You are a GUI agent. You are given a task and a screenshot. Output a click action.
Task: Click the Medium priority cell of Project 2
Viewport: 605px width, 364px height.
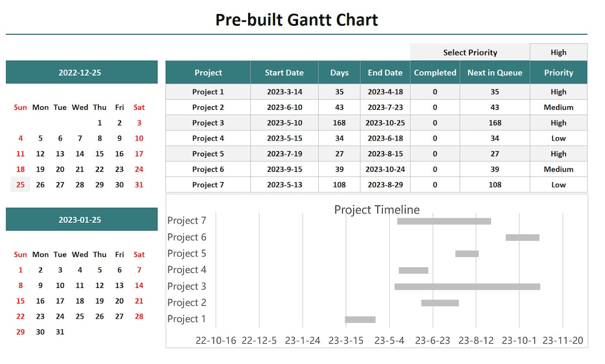pos(558,107)
